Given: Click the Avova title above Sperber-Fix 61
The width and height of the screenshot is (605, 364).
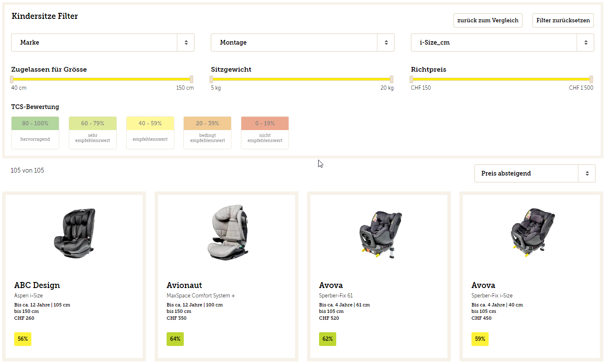Looking at the screenshot, I should click(331, 285).
